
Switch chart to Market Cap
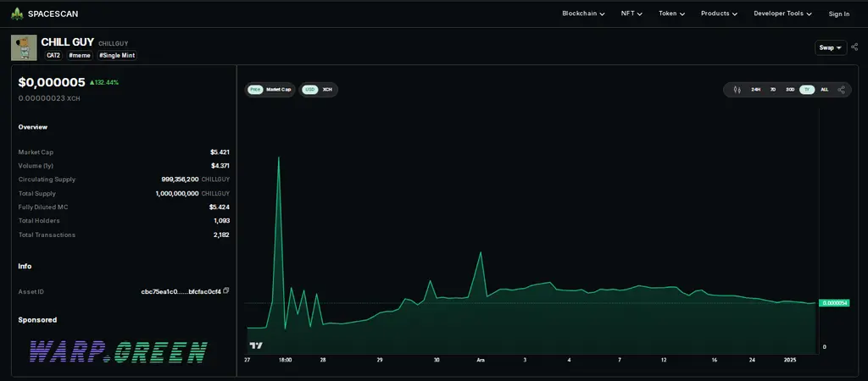[278, 90]
